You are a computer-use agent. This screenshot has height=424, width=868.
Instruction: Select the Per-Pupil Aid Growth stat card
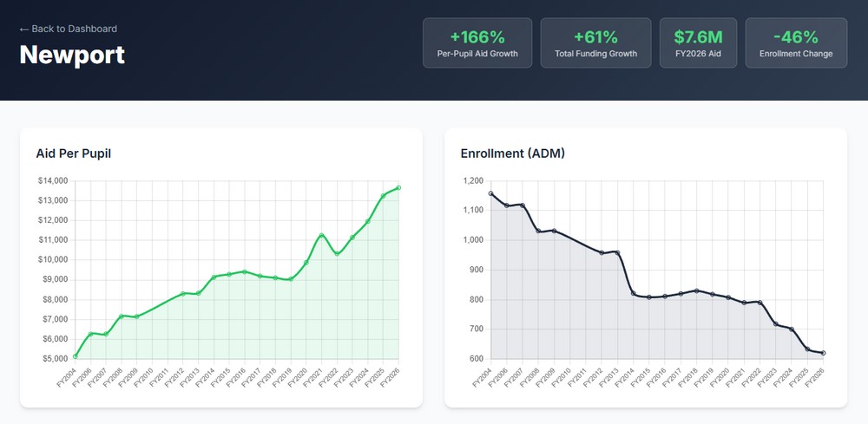(477, 43)
